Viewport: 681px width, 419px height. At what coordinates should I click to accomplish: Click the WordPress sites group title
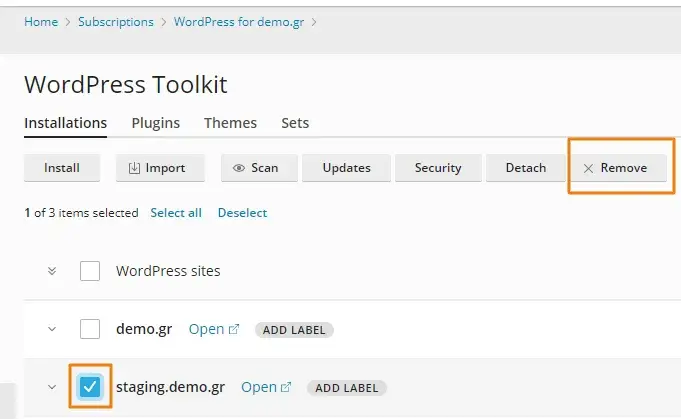[168, 271]
